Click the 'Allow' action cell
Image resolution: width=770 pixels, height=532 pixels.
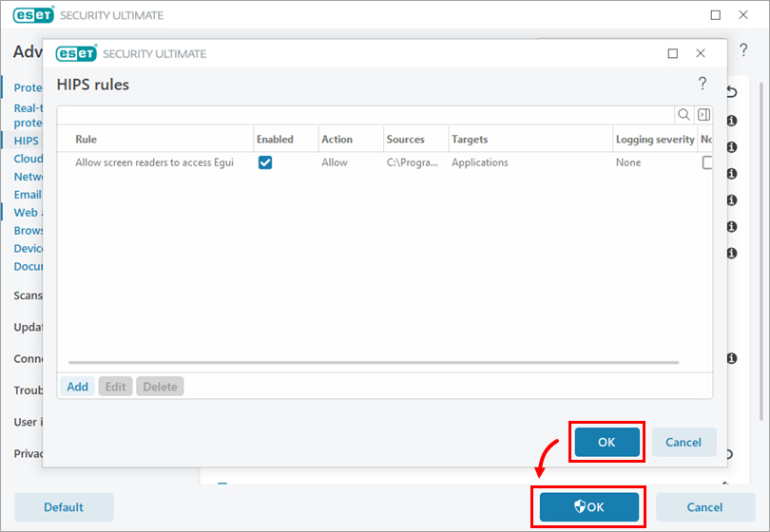(x=335, y=162)
